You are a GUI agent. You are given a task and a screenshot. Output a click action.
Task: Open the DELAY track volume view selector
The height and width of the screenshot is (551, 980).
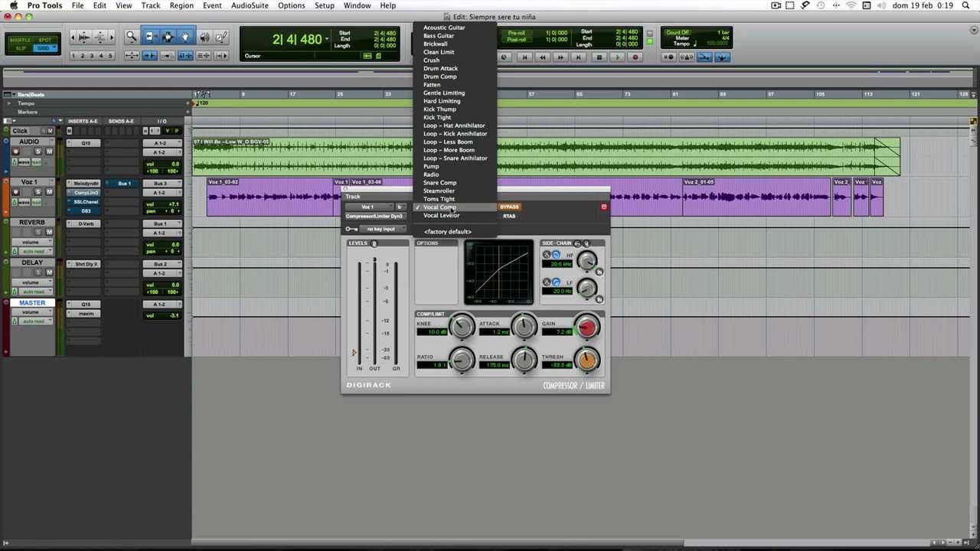click(x=32, y=283)
